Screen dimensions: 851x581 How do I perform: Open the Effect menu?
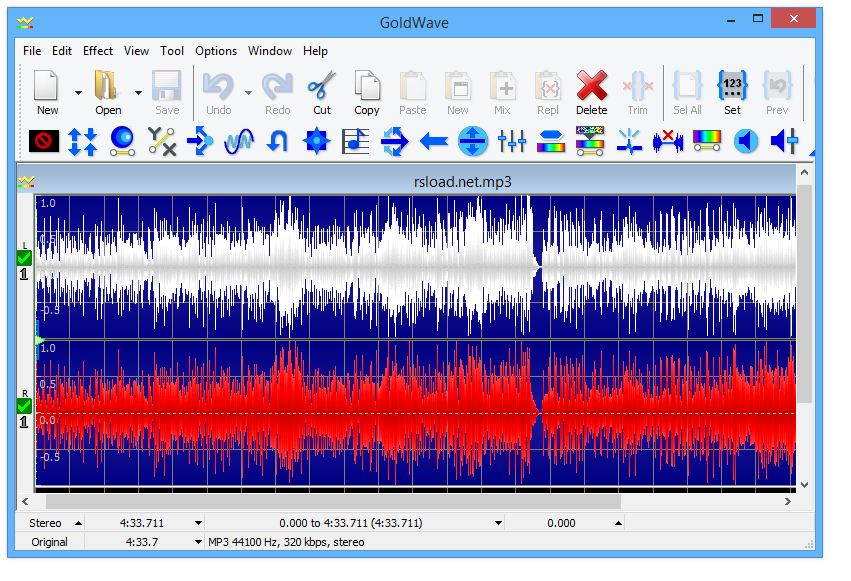click(x=98, y=51)
